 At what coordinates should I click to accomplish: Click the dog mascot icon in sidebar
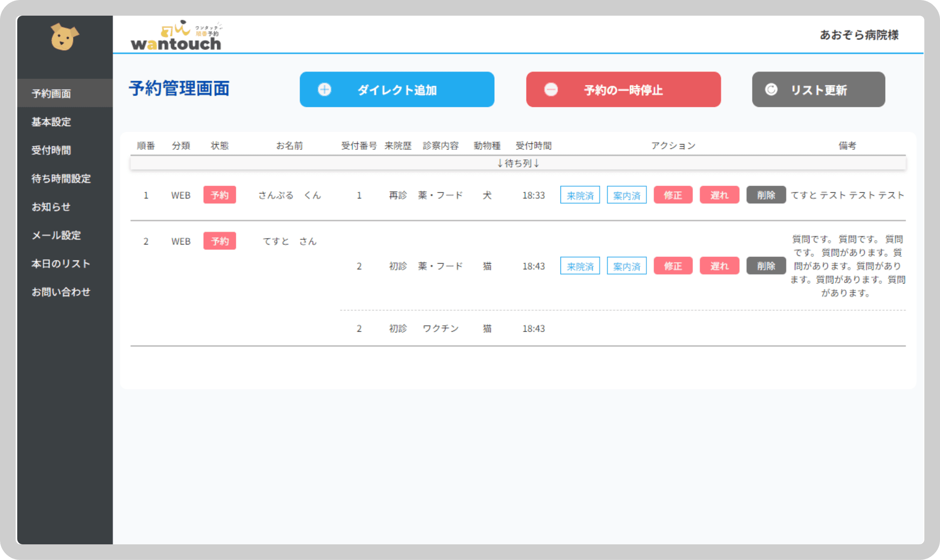pyautogui.click(x=64, y=37)
